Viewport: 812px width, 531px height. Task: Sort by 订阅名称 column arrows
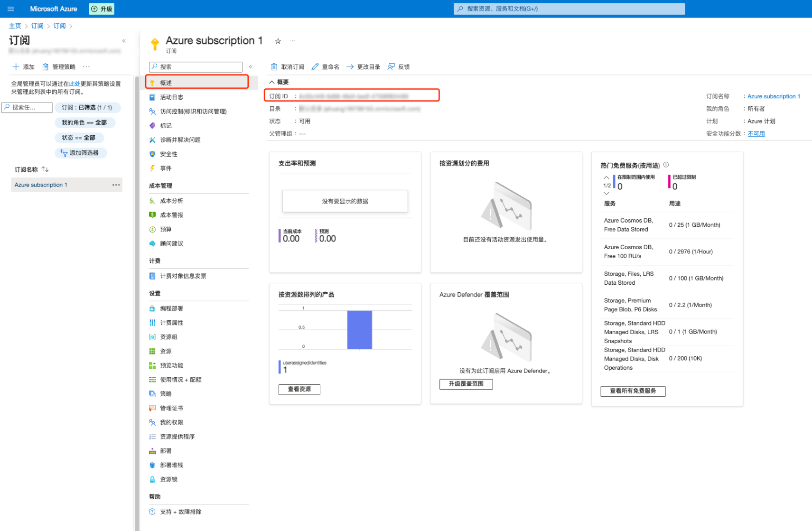pos(45,169)
